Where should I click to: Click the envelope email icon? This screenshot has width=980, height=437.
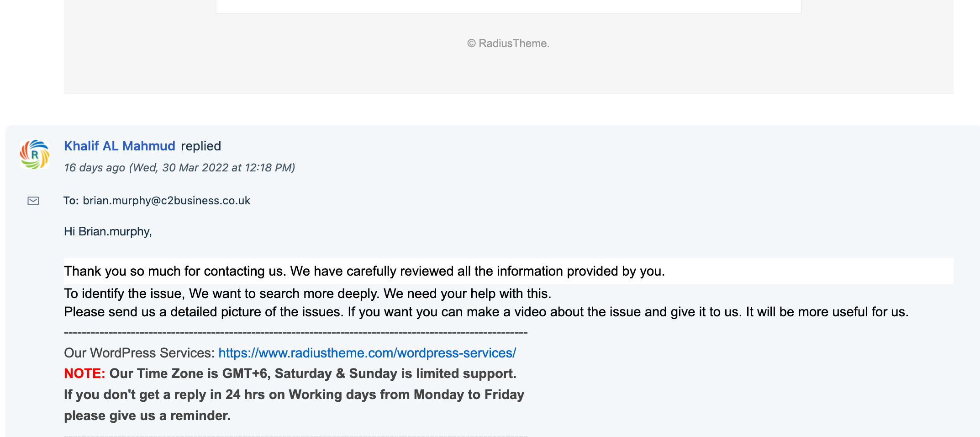(33, 201)
